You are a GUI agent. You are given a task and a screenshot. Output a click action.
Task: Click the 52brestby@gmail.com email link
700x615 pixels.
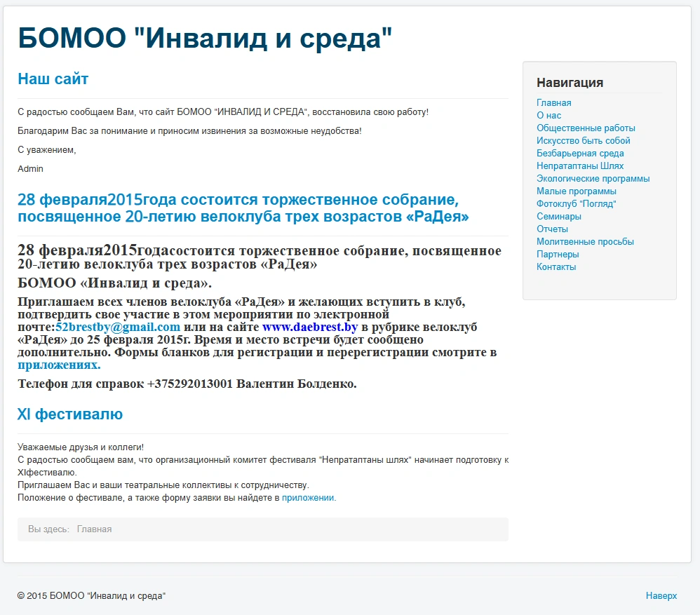click(118, 327)
